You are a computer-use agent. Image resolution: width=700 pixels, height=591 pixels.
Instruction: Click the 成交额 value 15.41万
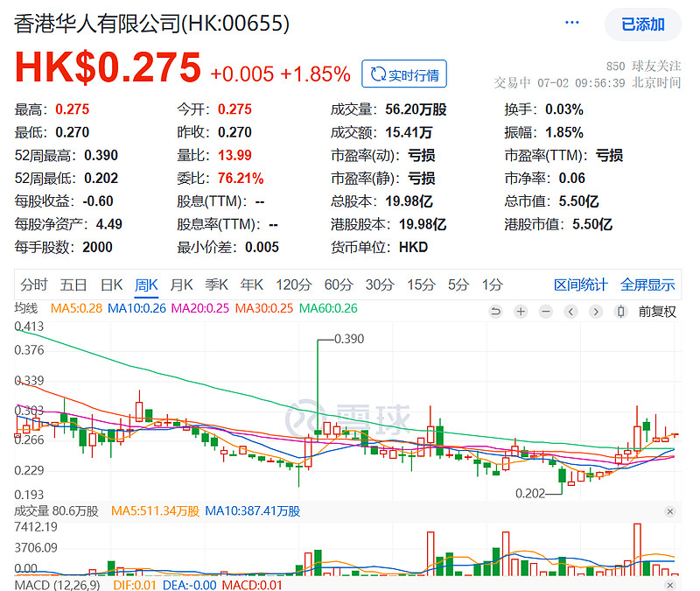coord(409,132)
